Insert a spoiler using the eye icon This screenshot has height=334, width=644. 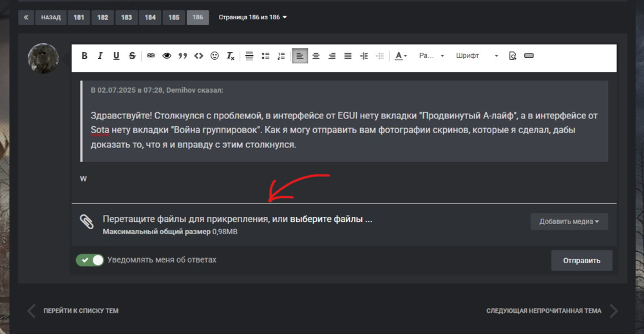pos(167,56)
